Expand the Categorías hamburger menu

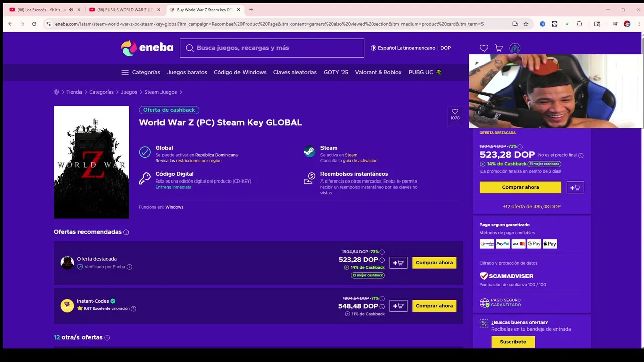(141, 72)
